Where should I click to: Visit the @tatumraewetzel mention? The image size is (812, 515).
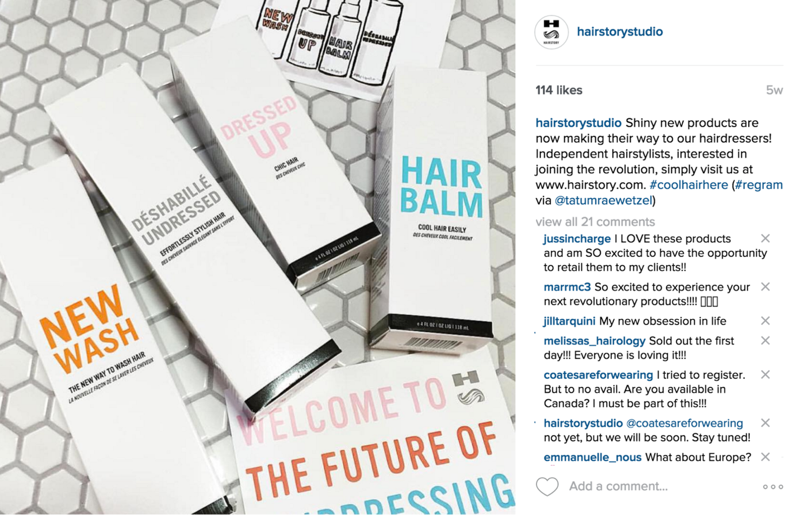click(x=603, y=201)
